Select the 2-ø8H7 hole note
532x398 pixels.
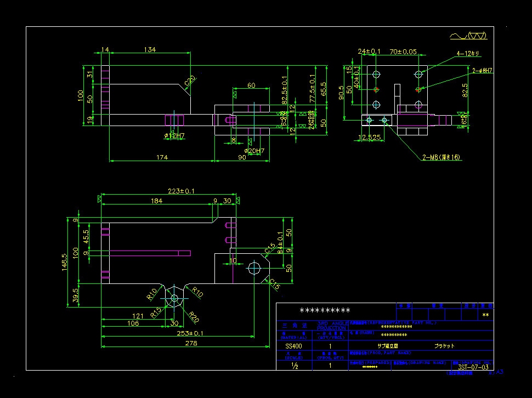point(482,71)
